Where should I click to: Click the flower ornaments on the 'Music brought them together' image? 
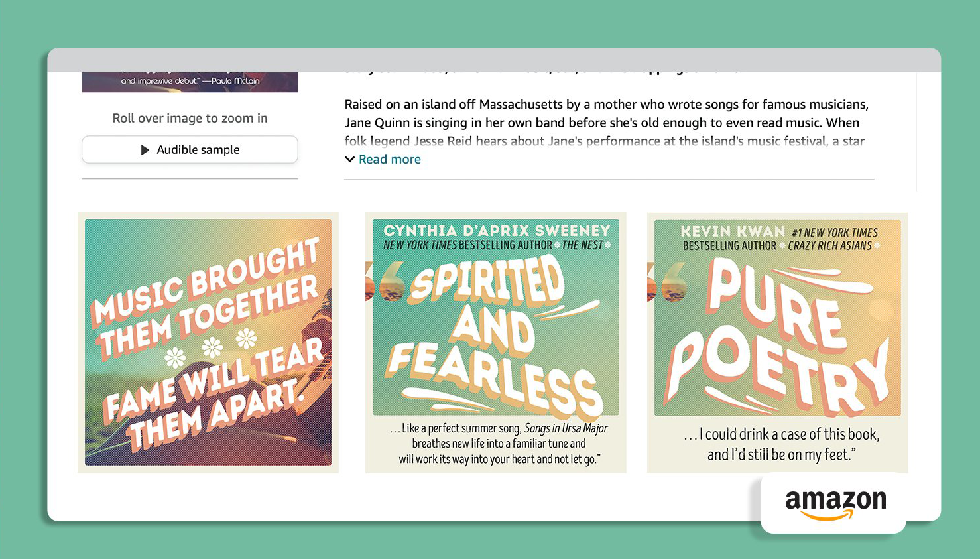click(211, 347)
